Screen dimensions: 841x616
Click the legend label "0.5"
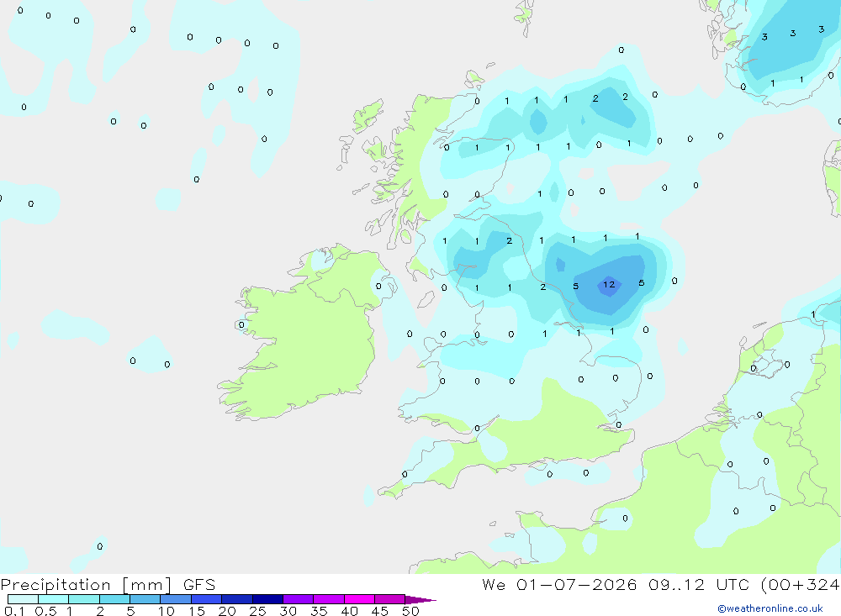point(45,611)
